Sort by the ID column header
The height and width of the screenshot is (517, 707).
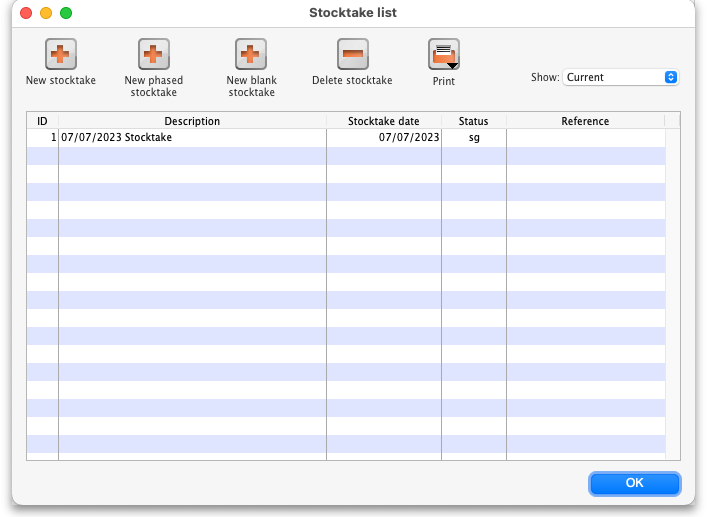click(42, 121)
